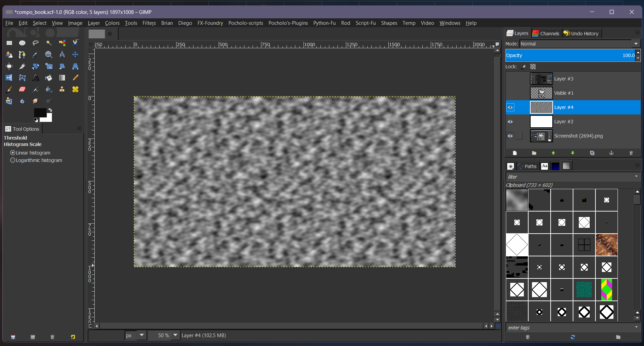Select the Text tool
This screenshot has height=346, width=644.
(36, 78)
